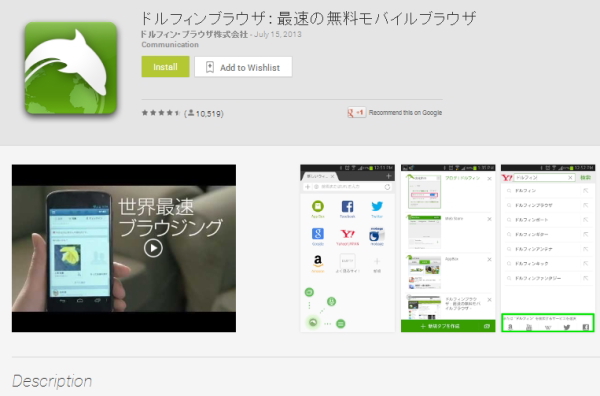Open the third screenshot with search suggestions
Image resolution: width=600 pixels, height=396 pixels.
548,248
